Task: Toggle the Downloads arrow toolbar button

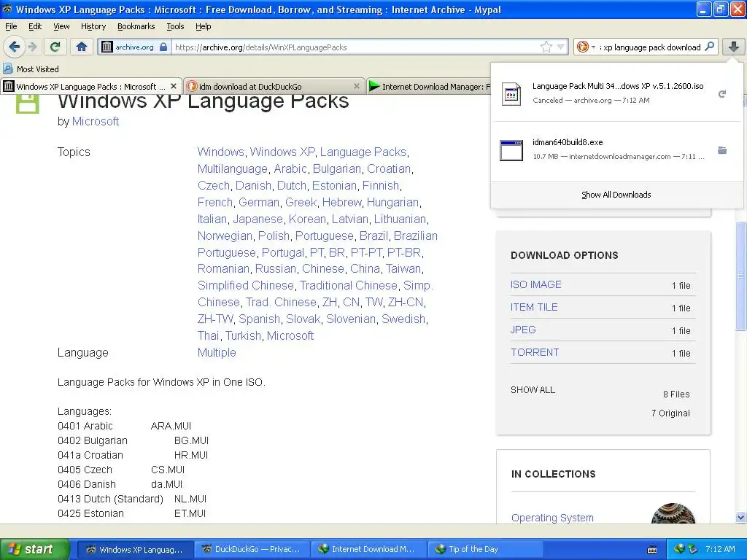Action: [734, 47]
